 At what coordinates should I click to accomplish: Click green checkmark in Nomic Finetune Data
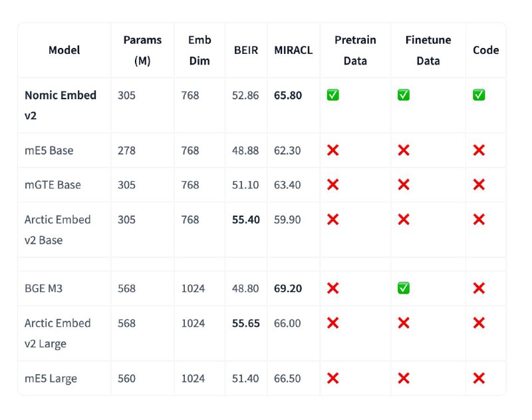404,95
